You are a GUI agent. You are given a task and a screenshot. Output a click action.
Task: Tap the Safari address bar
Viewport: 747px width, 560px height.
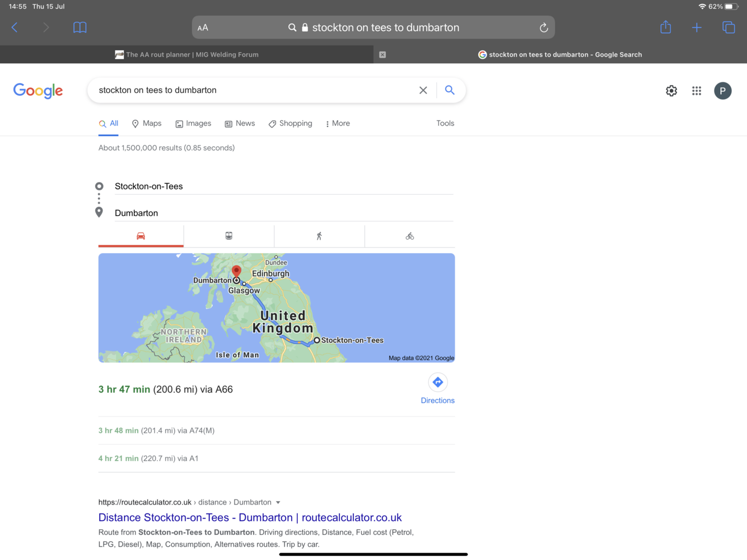[373, 27]
